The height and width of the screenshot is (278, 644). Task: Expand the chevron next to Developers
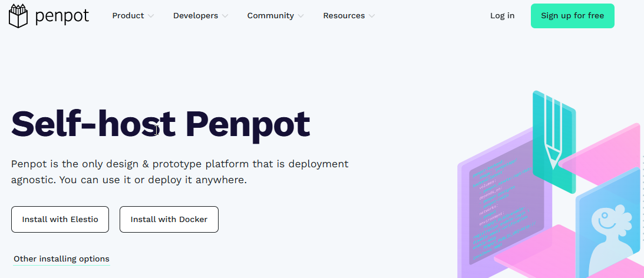point(224,16)
